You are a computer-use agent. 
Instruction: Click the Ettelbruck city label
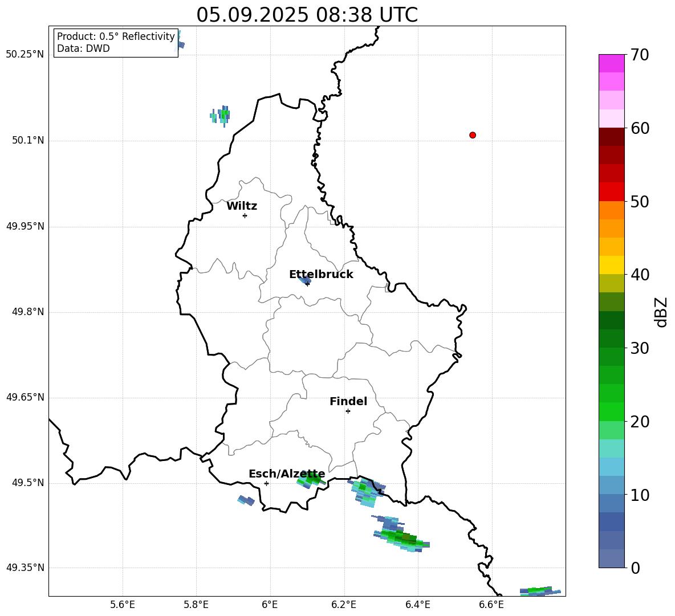[321, 275]
